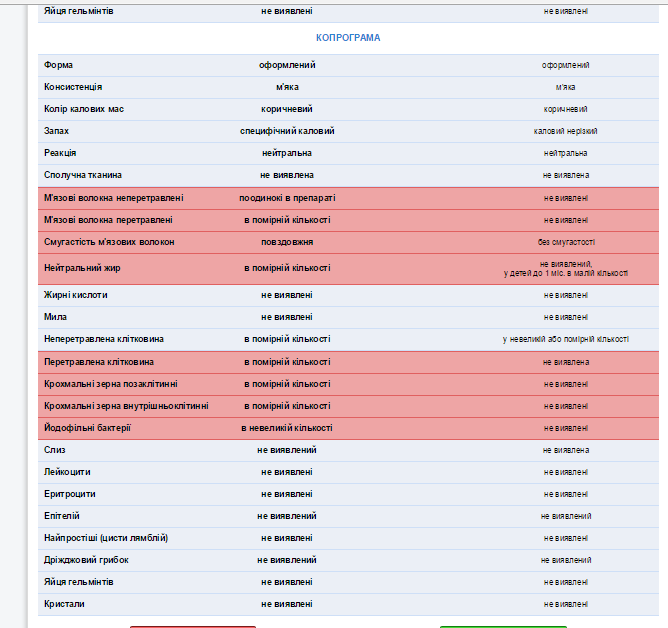Select the 'в невеликій кількості' result for Йодофільні бактерії
Image resolution: width=668 pixels, height=628 pixels.
[287, 427]
